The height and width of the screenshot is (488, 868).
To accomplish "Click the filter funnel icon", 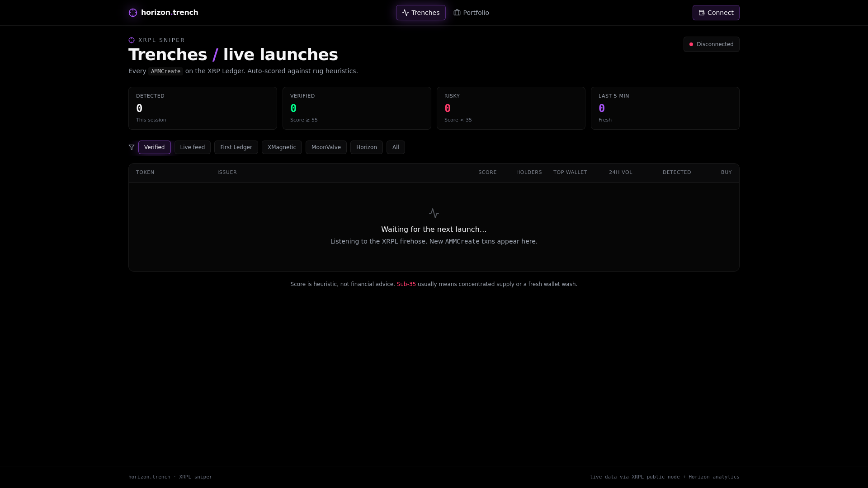I will [x=132, y=147].
